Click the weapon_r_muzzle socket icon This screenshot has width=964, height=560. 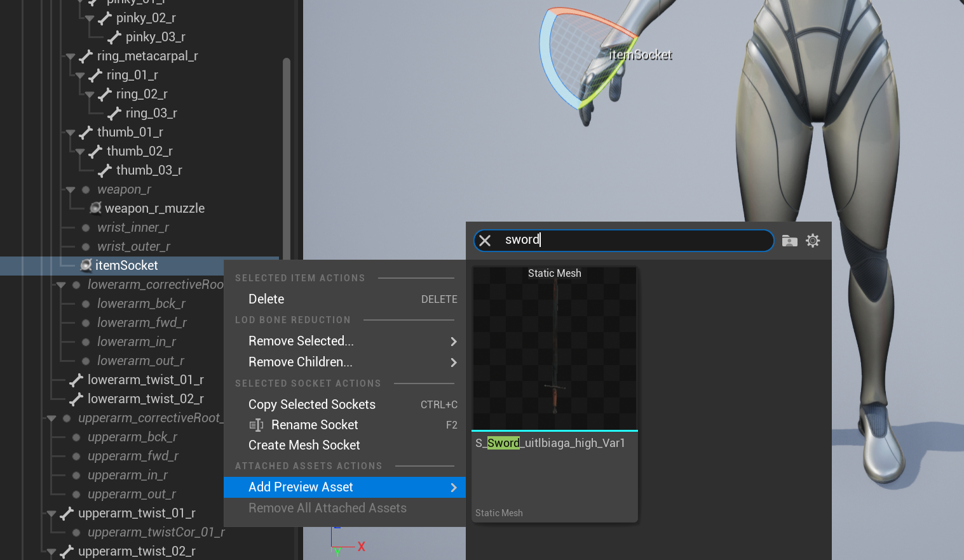95,208
